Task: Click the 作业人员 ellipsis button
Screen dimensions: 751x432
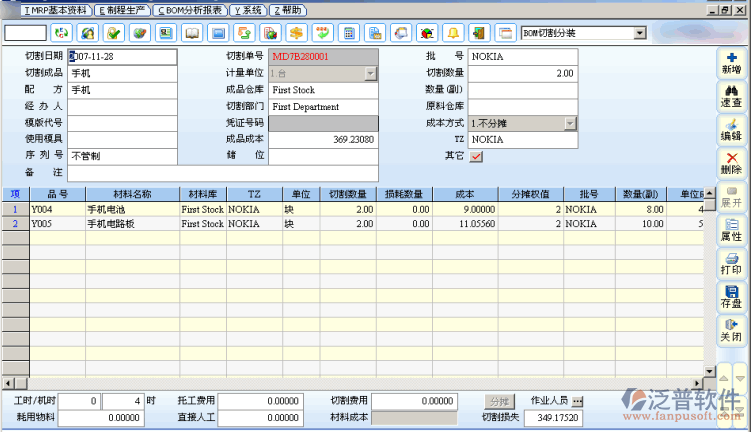Action: coord(577,400)
